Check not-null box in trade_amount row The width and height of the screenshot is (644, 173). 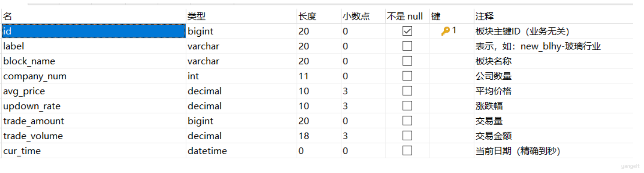pos(407,121)
